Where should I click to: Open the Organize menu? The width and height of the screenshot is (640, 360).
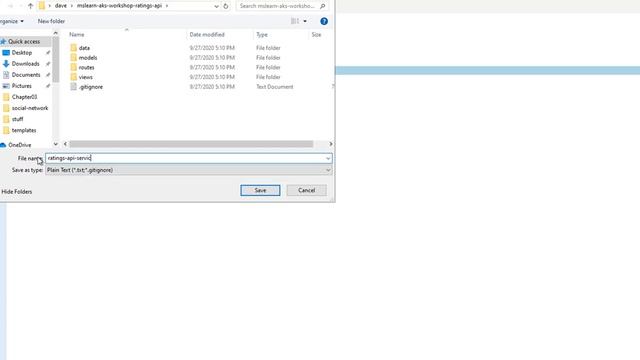(12, 21)
